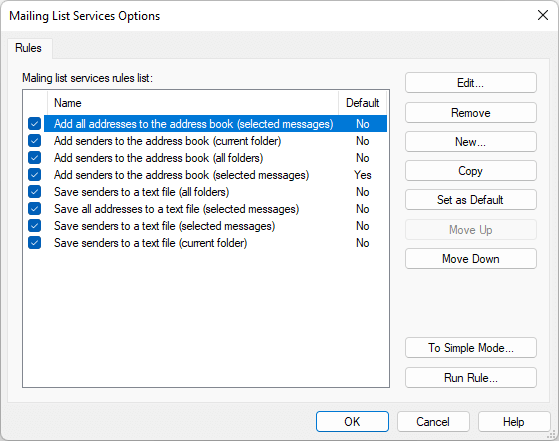
Task: Click the Default column header
Action: pos(363,103)
